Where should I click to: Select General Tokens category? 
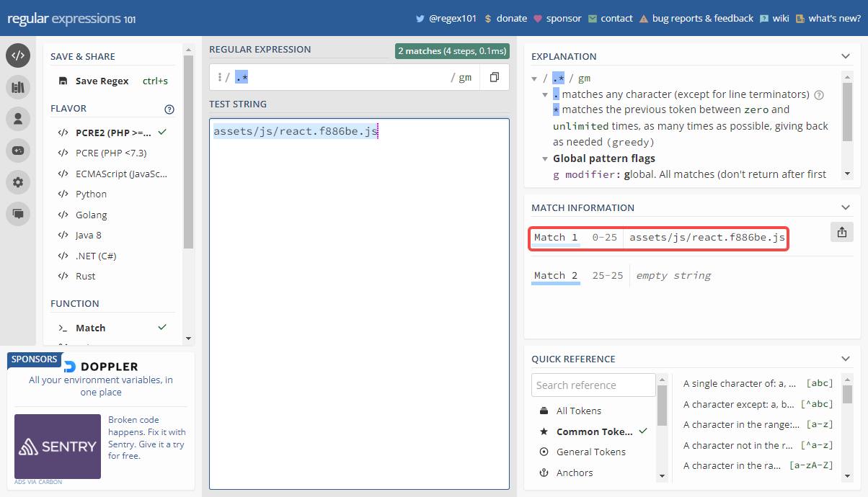(x=590, y=452)
